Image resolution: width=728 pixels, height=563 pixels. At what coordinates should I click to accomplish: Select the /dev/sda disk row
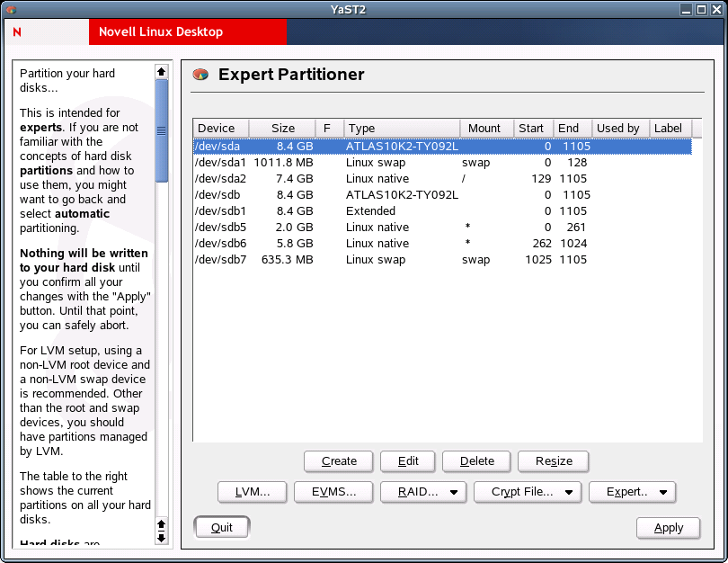pos(442,147)
